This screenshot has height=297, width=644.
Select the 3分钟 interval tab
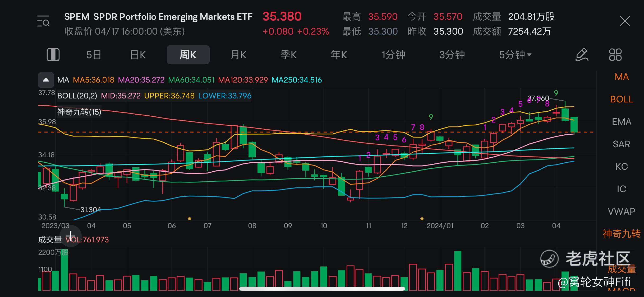click(x=452, y=55)
